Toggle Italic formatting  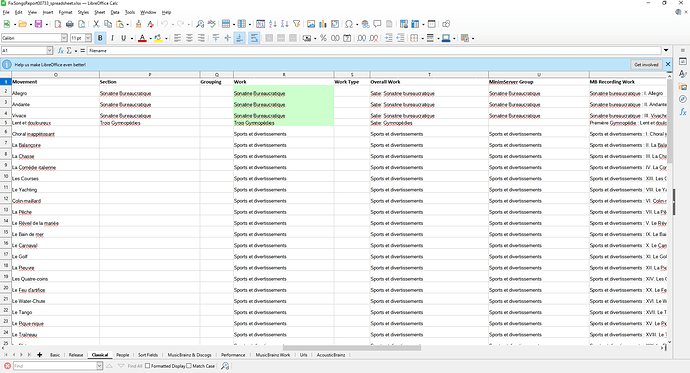coord(112,38)
